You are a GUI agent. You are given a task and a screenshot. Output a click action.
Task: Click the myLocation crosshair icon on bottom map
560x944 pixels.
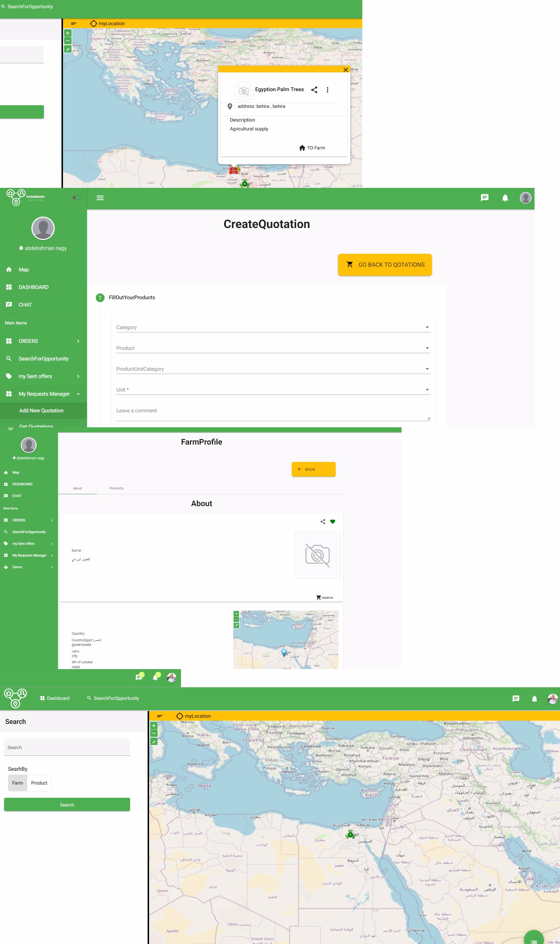coord(180,716)
